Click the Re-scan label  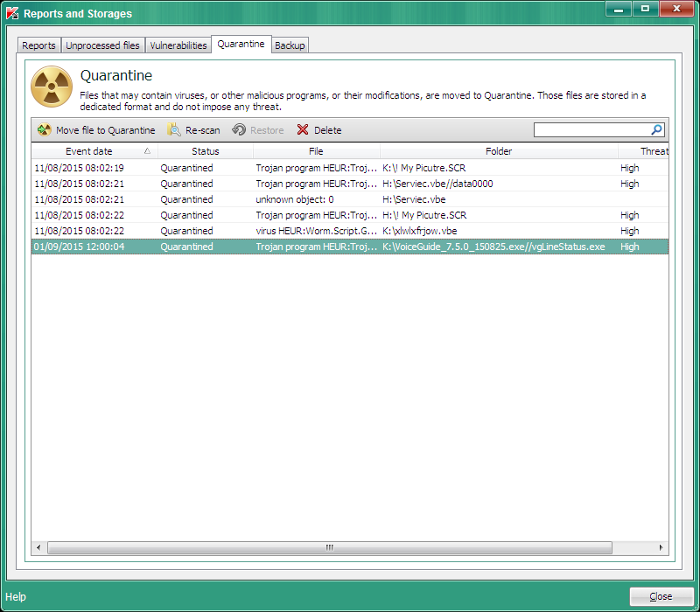(203, 130)
